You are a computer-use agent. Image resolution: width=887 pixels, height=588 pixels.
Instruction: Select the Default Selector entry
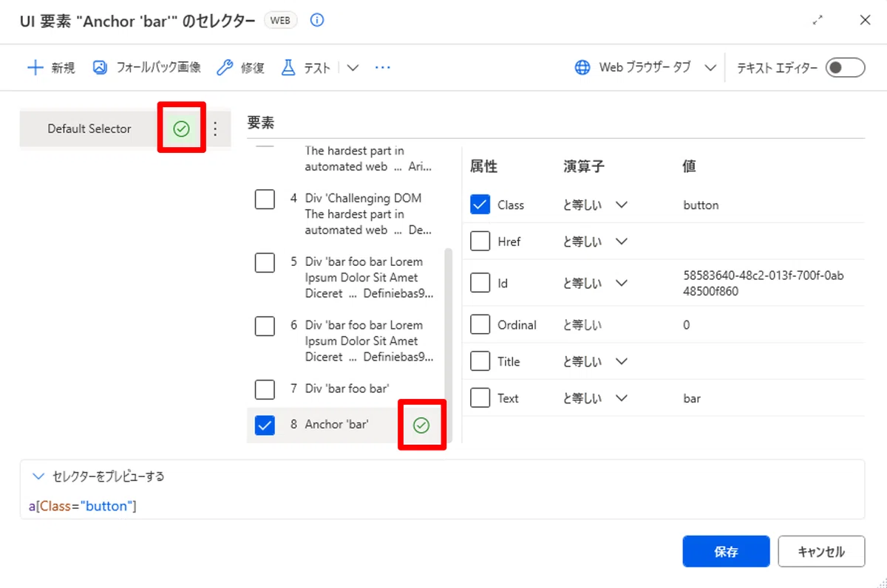tap(89, 129)
